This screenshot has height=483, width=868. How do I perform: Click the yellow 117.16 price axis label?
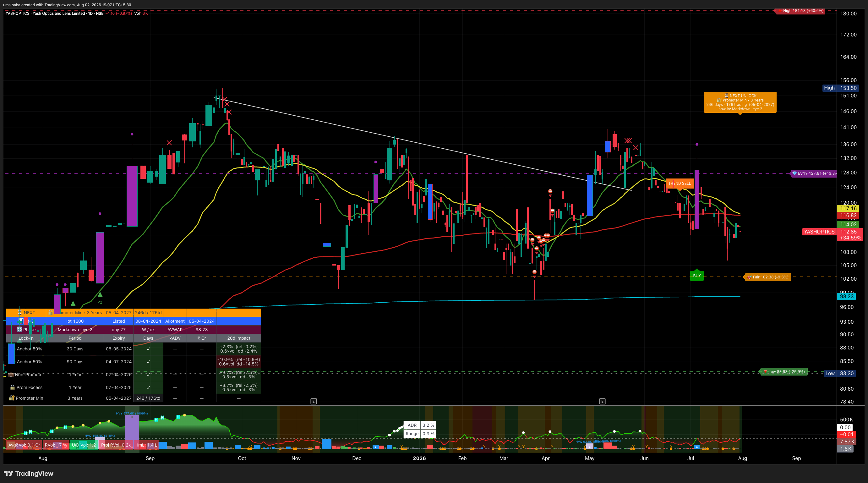848,208
